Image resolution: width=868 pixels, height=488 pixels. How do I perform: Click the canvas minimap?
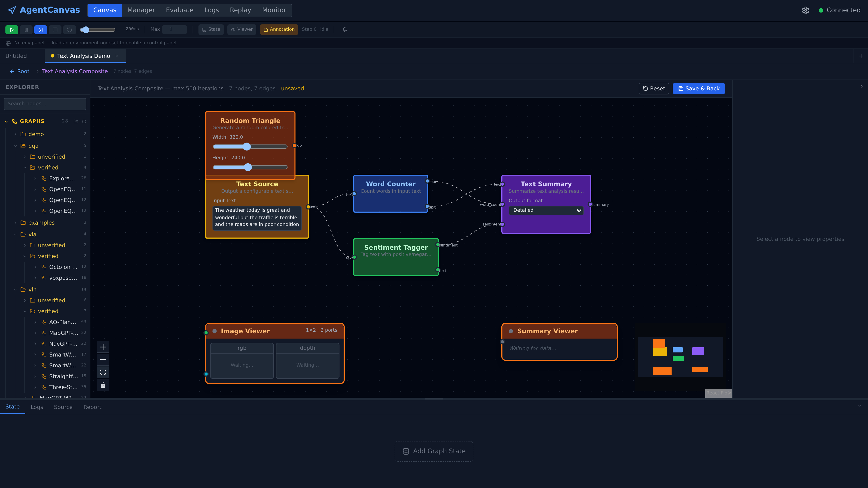pos(680,357)
